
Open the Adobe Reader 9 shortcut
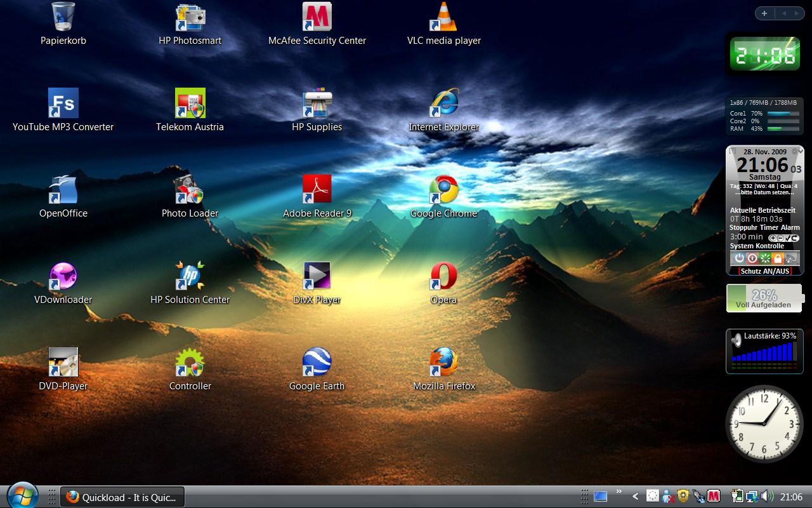(x=317, y=190)
